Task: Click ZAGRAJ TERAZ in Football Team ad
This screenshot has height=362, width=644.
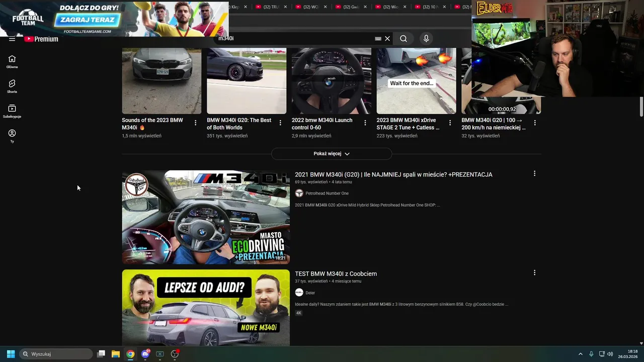Action: [x=88, y=21]
